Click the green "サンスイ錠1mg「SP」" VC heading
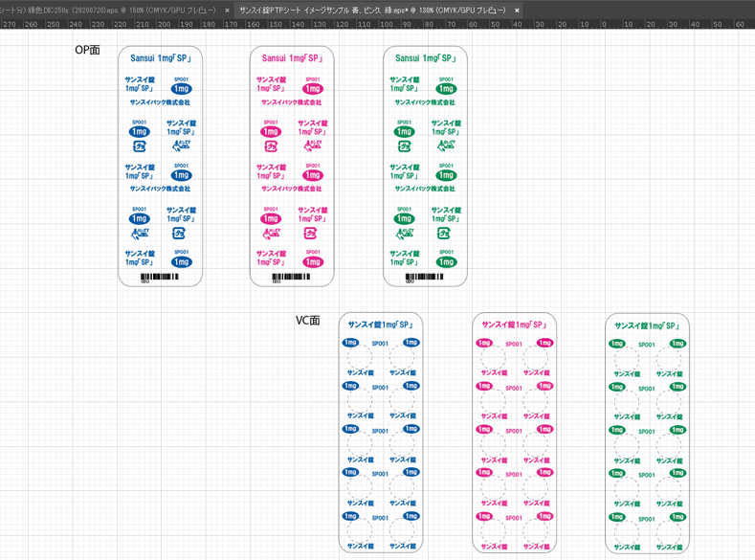This screenshot has width=755, height=560. tap(647, 326)
